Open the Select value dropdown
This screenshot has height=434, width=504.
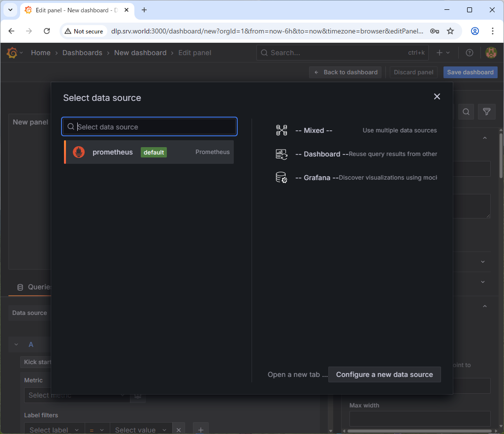point(140,430)
